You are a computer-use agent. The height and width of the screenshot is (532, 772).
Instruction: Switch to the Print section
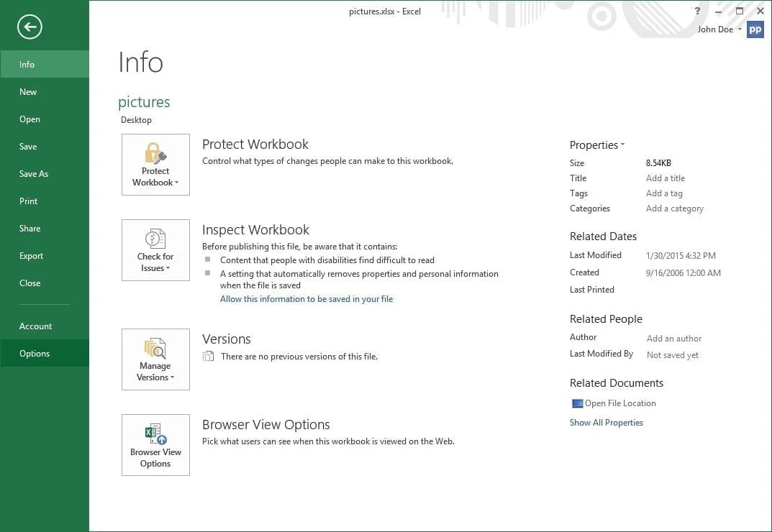(x=28, y=201)
